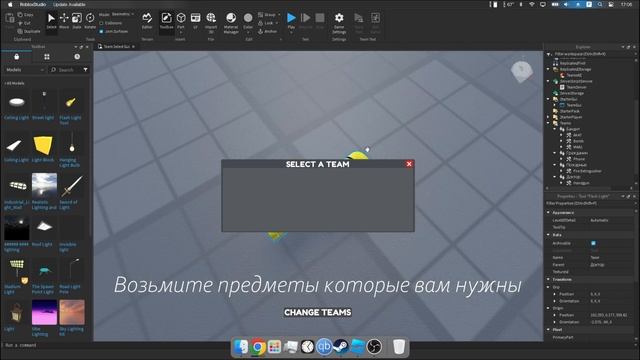Click the view selector cube in viewport

[x=521, y=71]
